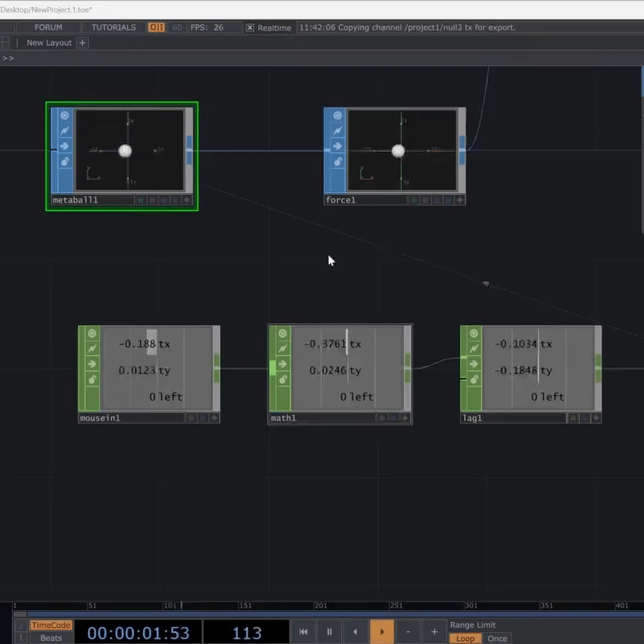Click the lock flag on lag1 CHOP
Image resolution: width=644 pixels, height=644 pixels.
click(473, 380)
